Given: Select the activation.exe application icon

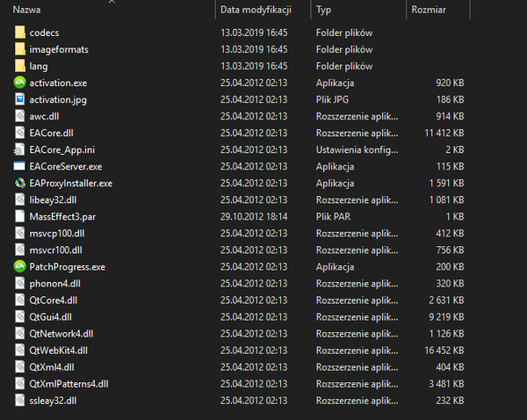Looking at the screenshot, I should pyautogui.click(x=20, y=83).
